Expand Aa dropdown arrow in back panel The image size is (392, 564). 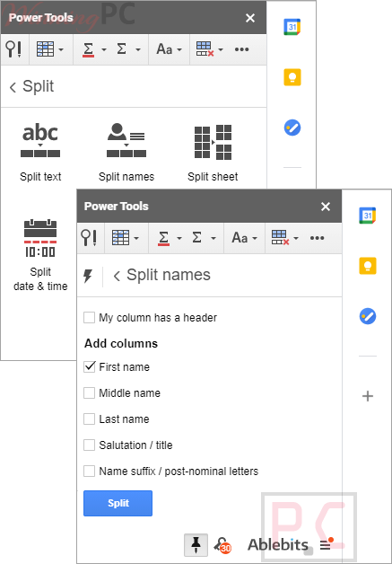tap(179, 49)
